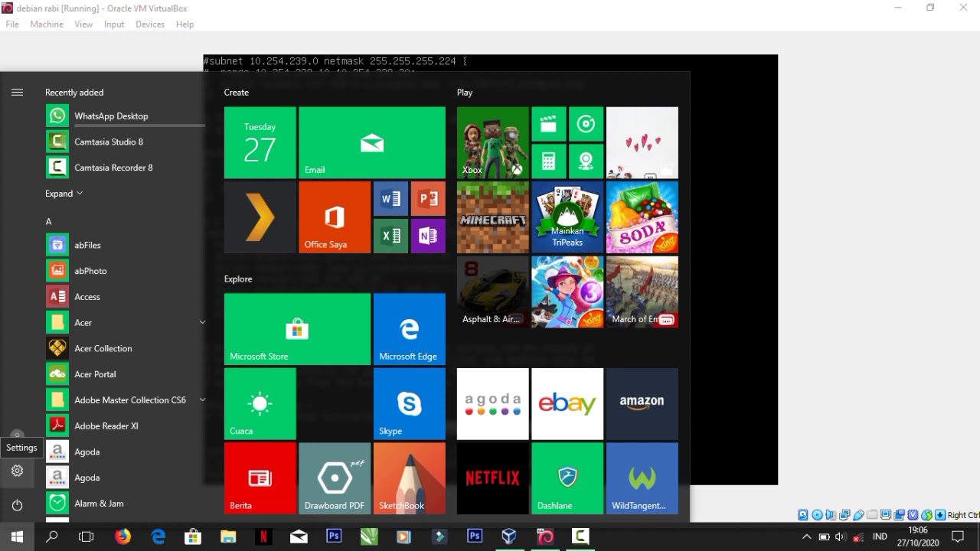The height and width of the screenshot is (551, 980).
Task: Open the eBay tile
Action: [567, 404]
